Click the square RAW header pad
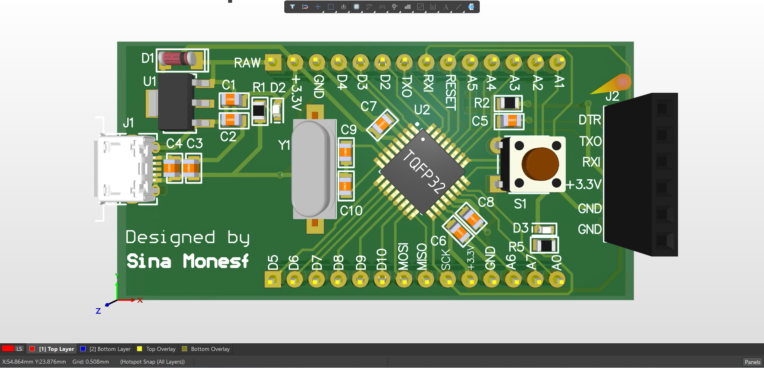764x368 pixels. click(273, 62)
